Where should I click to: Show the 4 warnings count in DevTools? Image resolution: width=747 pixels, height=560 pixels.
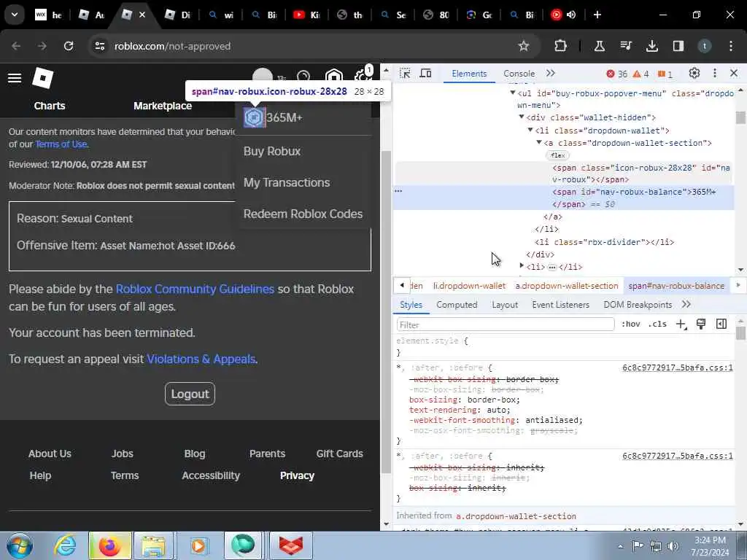[640, 74]
